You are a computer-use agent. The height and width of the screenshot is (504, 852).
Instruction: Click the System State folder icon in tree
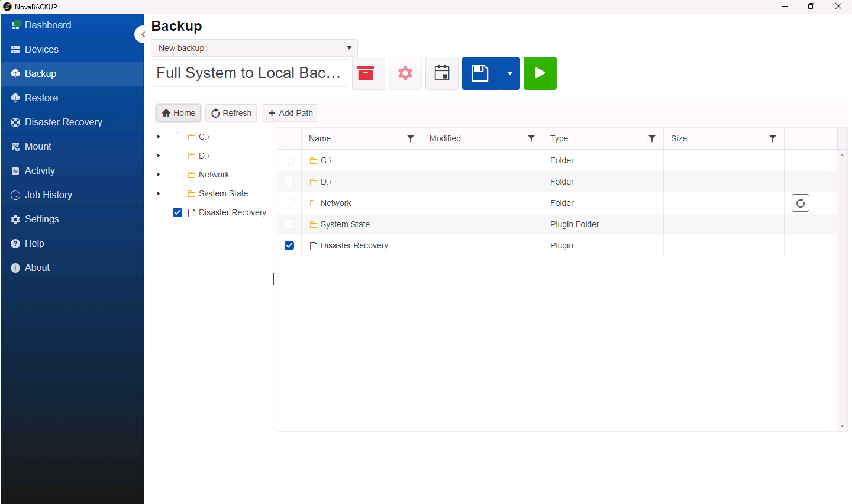[192, 193]
